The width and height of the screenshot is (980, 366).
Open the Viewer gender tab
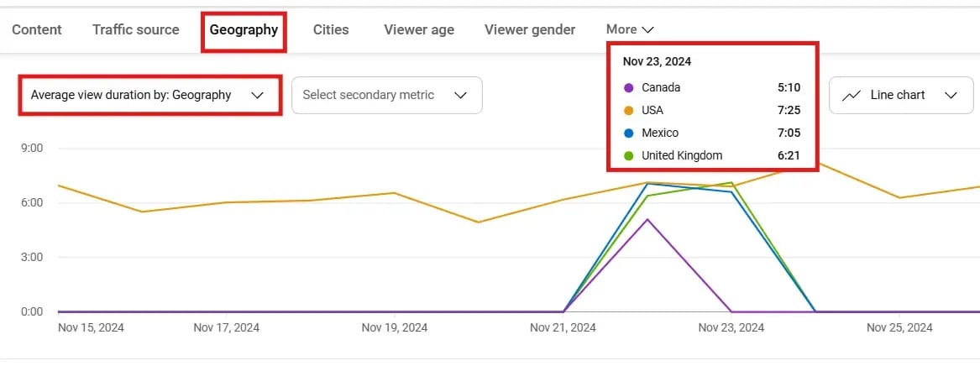tap(530, 29)
